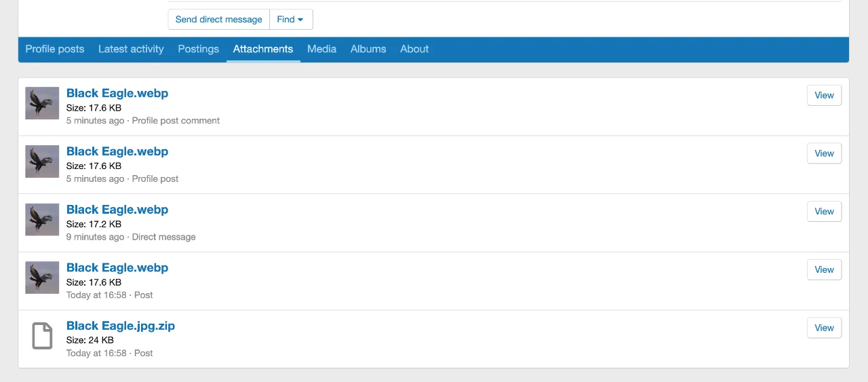
Task: Click the text '5 minutes ago · Profile post comment'
Action: coord(143,121)
